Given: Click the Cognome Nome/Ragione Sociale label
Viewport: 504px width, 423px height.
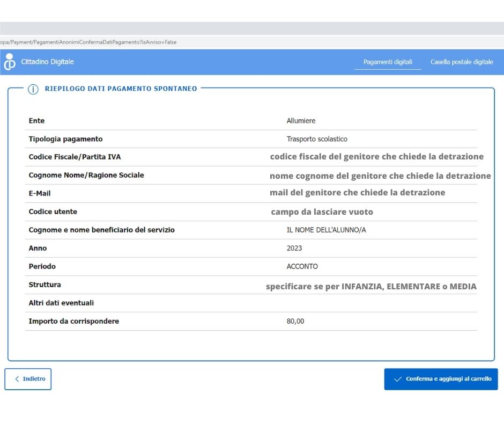Looking at the screenshot, I should pyautogui.click(x=86, y=175).
